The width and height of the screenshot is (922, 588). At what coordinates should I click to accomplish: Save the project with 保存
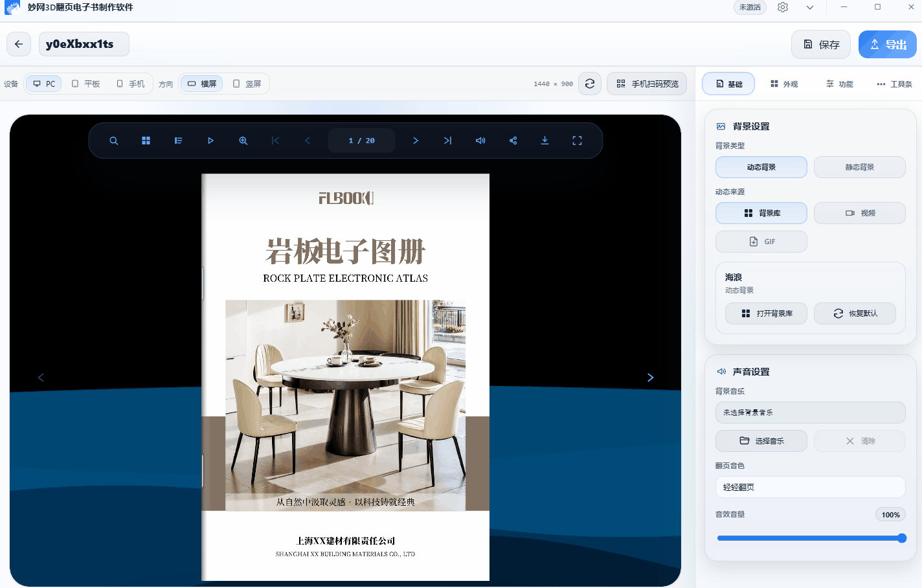point(822,45)
